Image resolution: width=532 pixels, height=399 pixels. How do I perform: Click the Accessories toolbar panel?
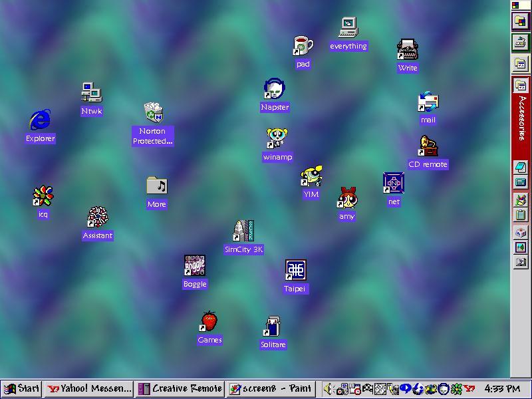tap(520, 117)
